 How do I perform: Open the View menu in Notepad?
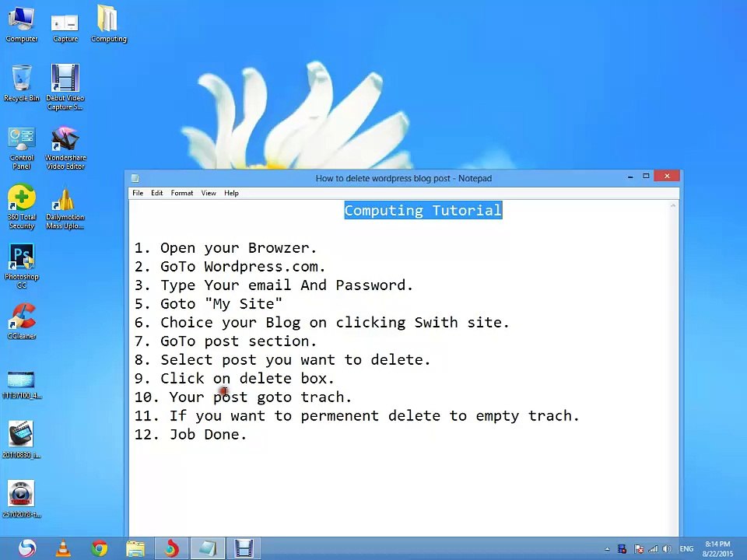pos(209,193)
